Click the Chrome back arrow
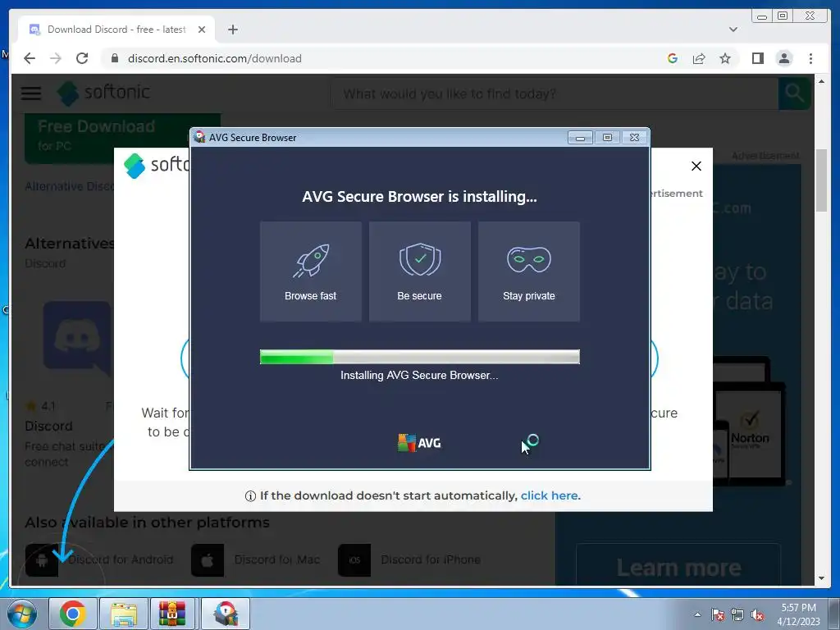Image resolution: width=840 pixels, height=630 pixels. click(x=30, y=58)
